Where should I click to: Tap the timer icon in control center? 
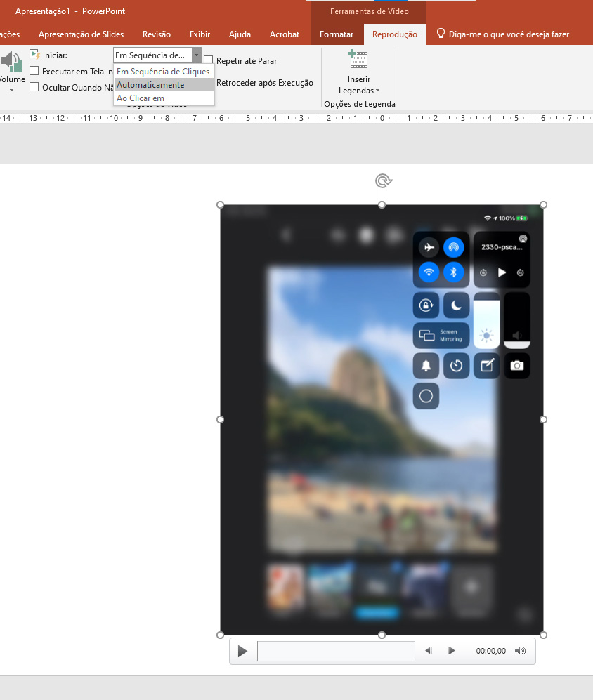[x=456, y=366]
